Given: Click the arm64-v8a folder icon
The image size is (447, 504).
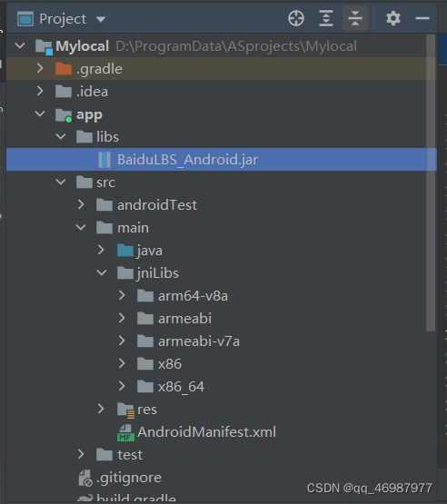Looking at the screenshot, I should [145, 296].
